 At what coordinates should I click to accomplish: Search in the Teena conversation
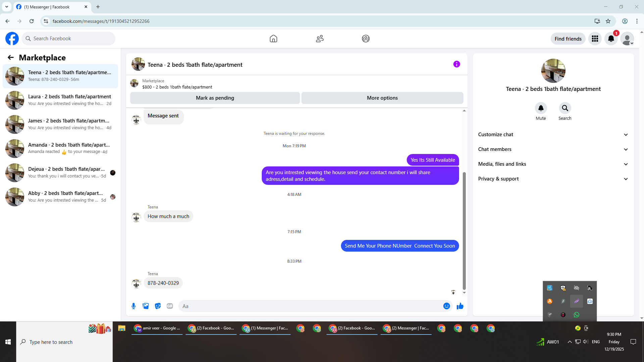[x=565, y=108]
